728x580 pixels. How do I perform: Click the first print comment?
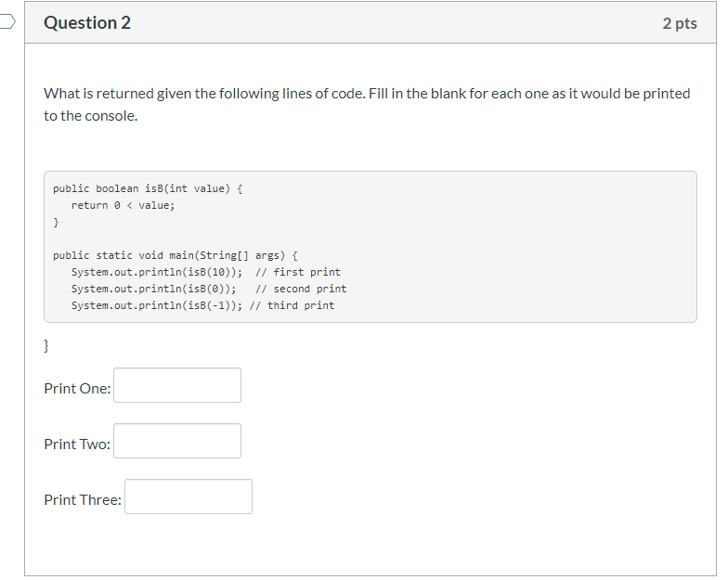tap(298, 273)
